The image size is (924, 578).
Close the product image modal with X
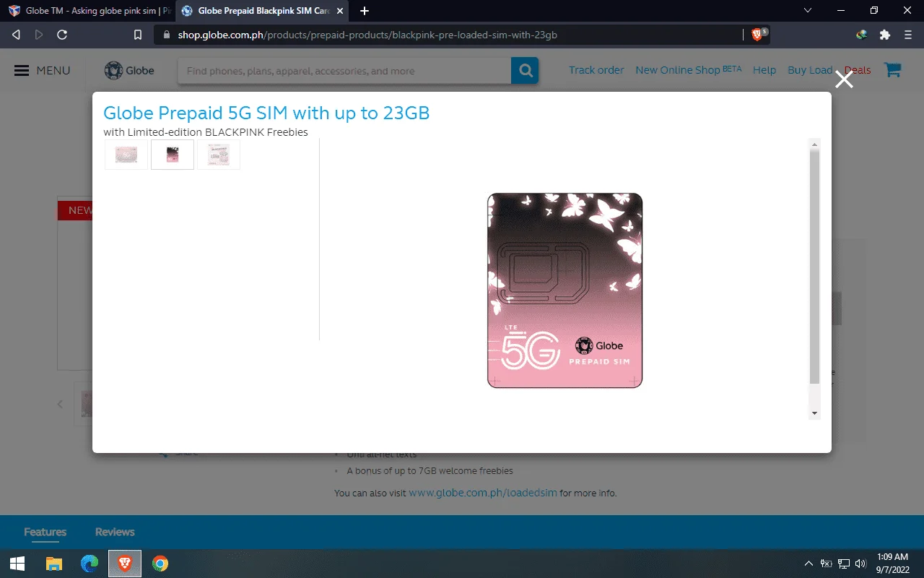point(844,79)
